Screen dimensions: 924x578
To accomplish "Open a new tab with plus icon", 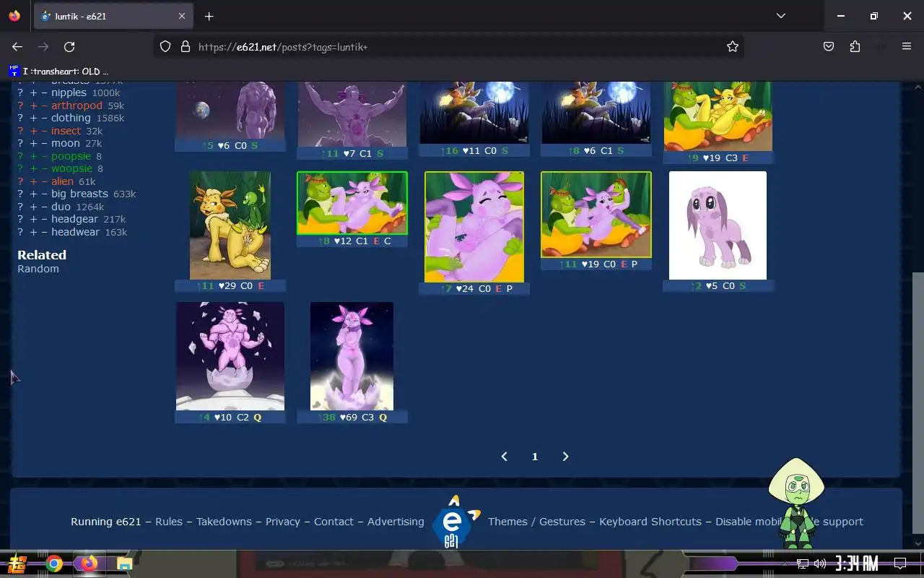I will [x=209, y=16].
